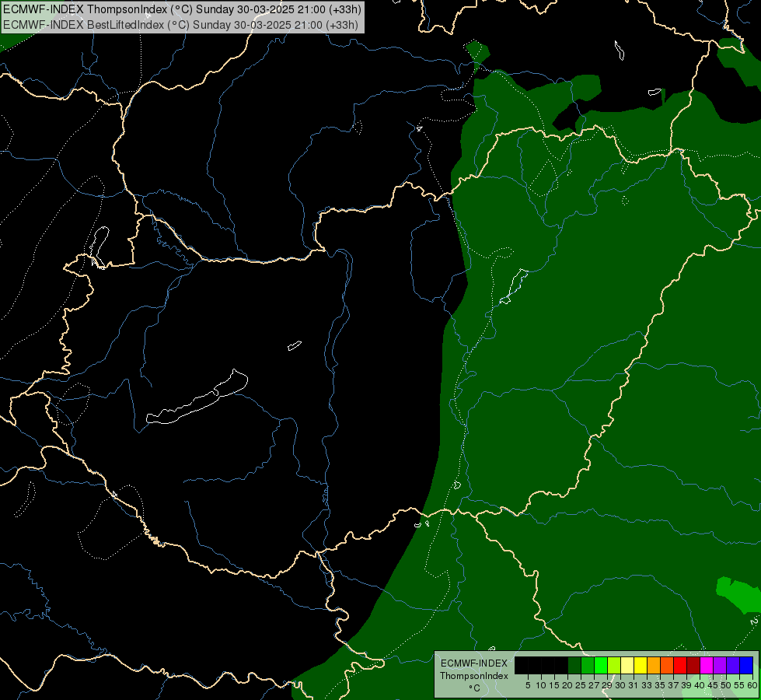Screen dimensions: 761x700
Task: Click the medium green 25–27 legend swatch
Action: (588, 665)
